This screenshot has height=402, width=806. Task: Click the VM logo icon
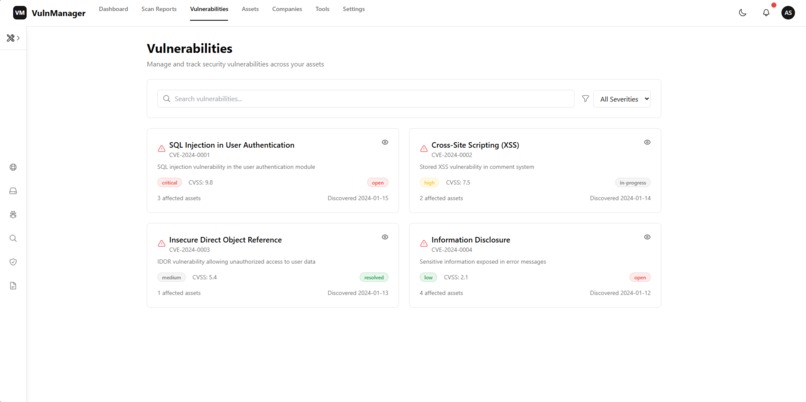click(20, 13)
